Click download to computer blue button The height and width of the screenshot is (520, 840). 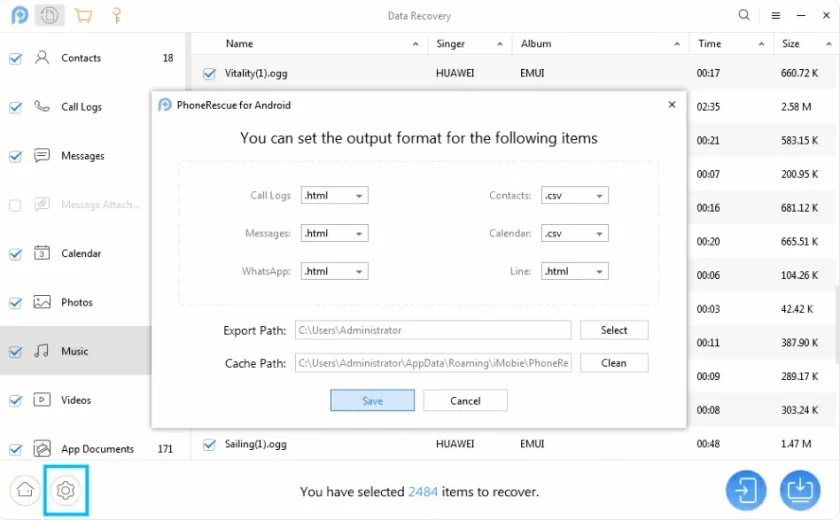[x=800, y=490]
